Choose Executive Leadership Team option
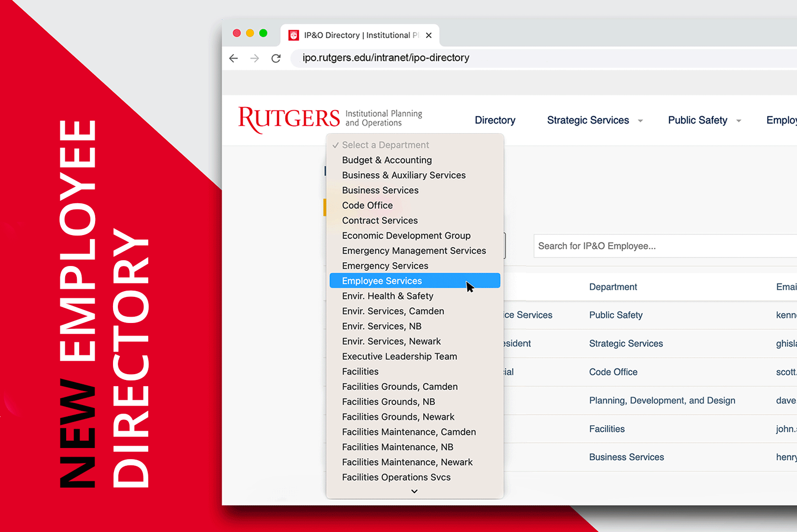The image size is (797, 532). tap(399, 357)
